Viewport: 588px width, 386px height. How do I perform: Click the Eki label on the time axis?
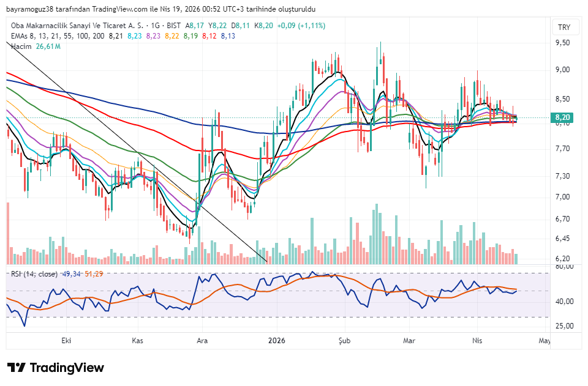[x=66, y=341]
